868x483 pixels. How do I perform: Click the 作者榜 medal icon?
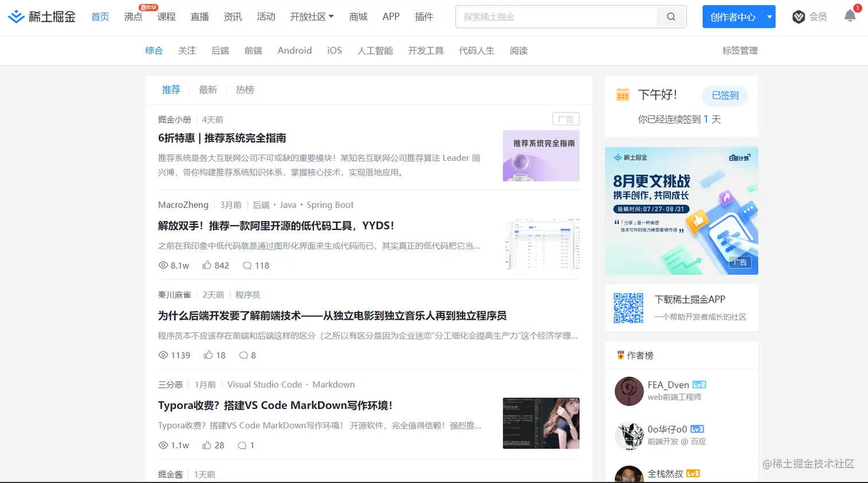coord(621,355)
